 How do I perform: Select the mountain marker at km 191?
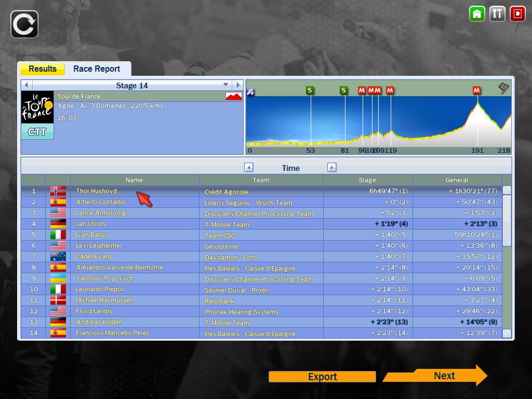click(x=477, y=90)
